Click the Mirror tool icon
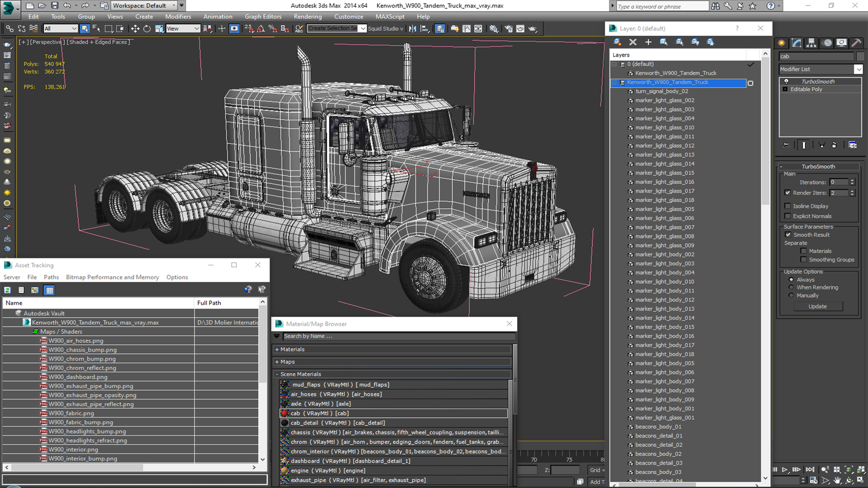Screen dimensions: 868x488 click(x=413, y=28)
